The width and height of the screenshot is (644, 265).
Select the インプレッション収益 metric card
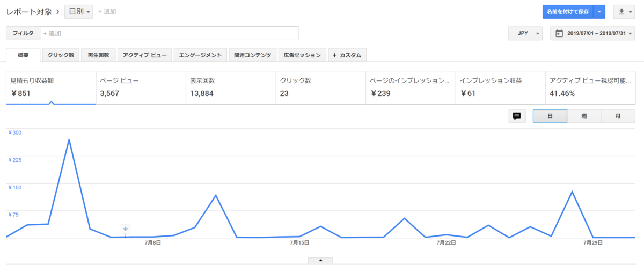coord(500,87)
